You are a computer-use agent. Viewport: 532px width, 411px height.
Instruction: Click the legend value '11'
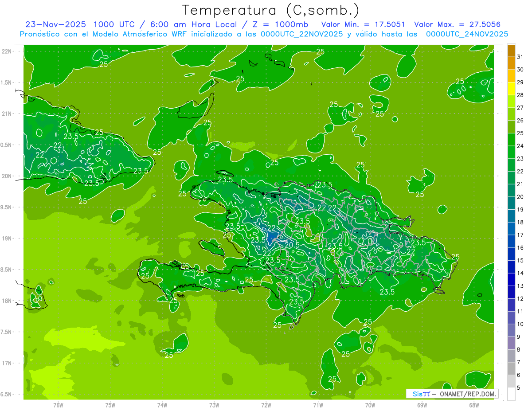coord(520,312)
